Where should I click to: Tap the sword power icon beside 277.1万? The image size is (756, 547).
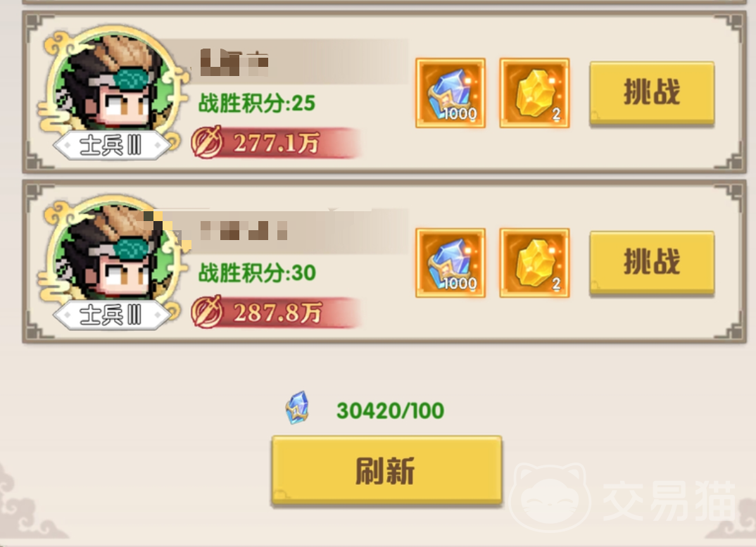coord(207,142)
